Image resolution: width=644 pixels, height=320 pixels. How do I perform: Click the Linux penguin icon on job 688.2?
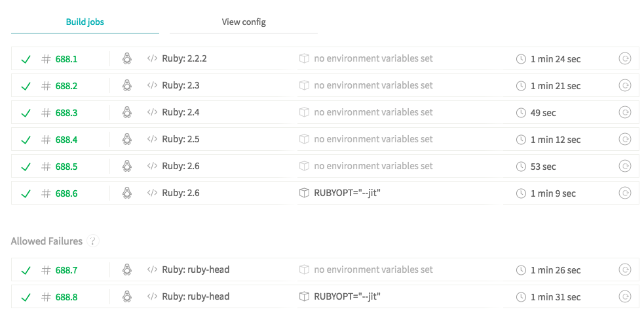click(127, 85)
